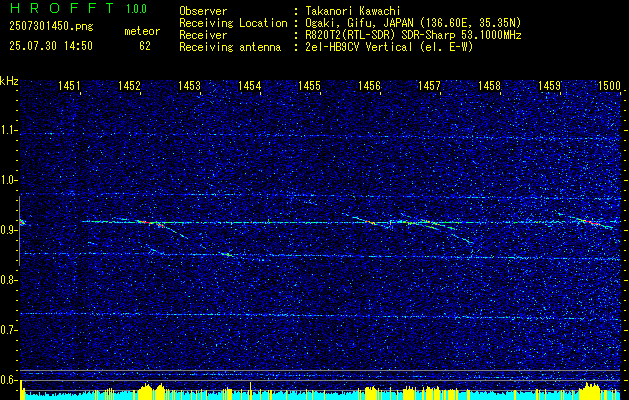The width and height of the screenshot is (629, 400).
Task: Click the 1500 time axis marker
Action: [609, 85]
